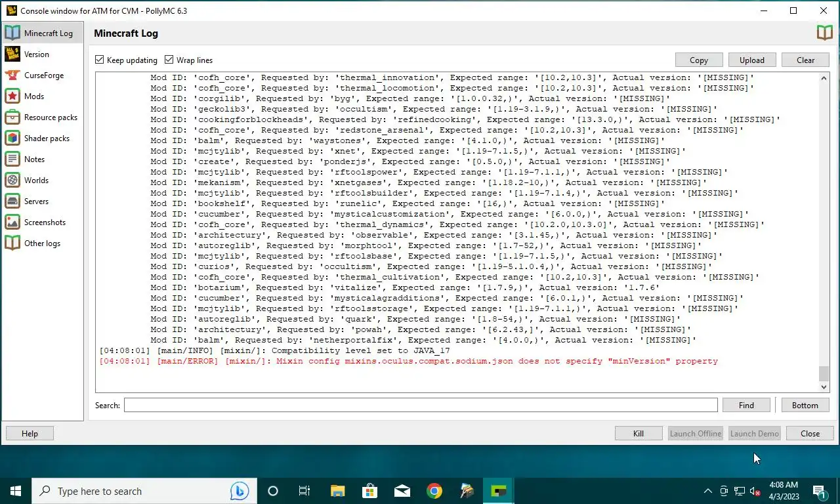
Task: Launch Google Chrome from the taskbar
Action: pos(434,491)
